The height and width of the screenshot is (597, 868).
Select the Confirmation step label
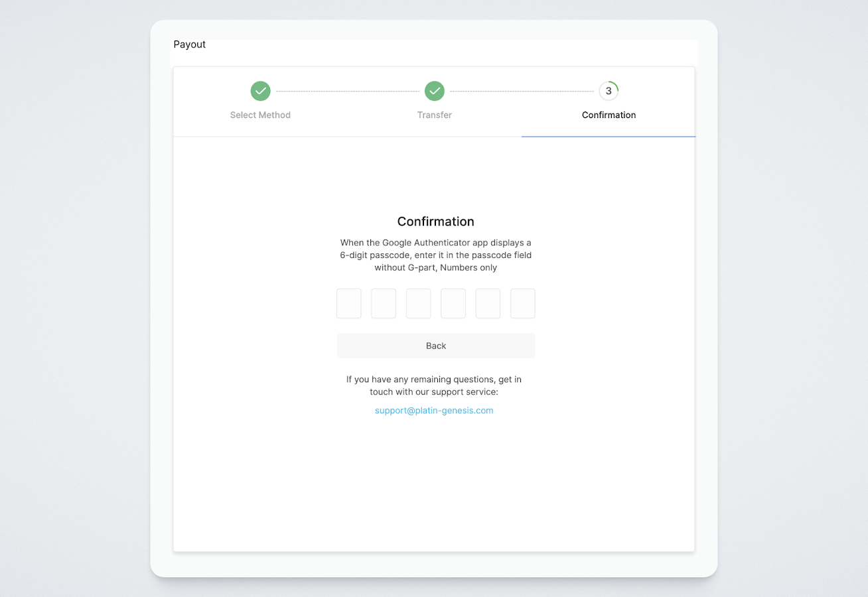[x=609, y=115]
